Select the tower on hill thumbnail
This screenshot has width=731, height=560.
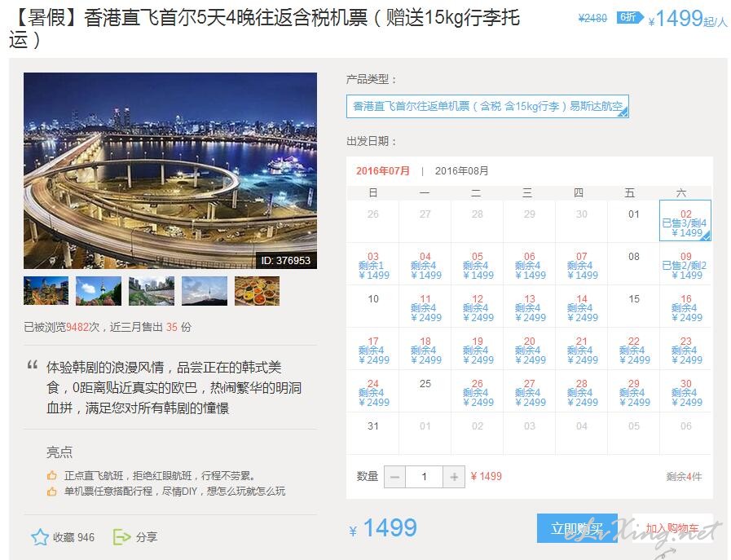coord(205,291)
